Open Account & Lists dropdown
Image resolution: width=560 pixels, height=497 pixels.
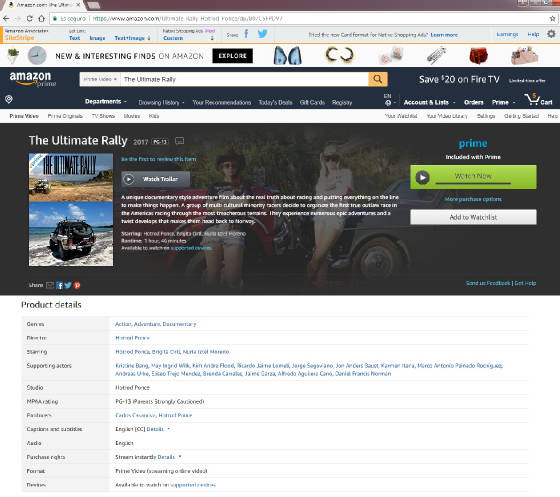pos(429,102)
